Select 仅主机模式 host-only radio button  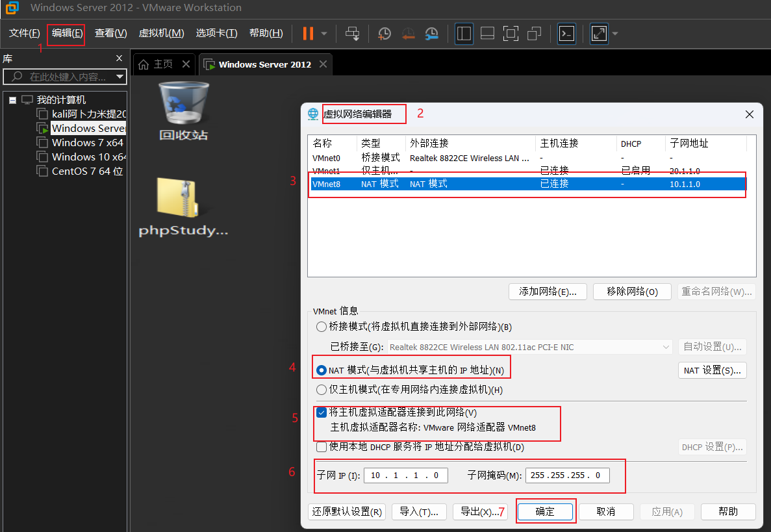[321, 390]
